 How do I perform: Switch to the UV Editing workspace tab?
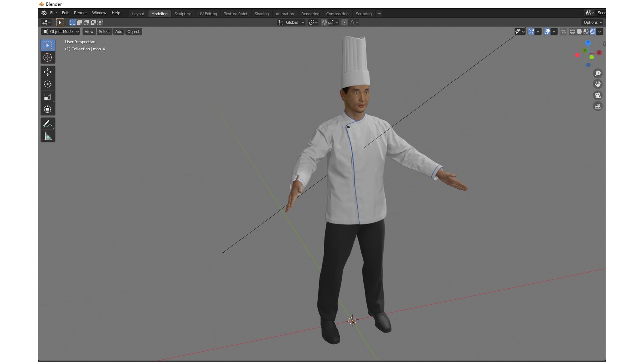tap(208, 14)
